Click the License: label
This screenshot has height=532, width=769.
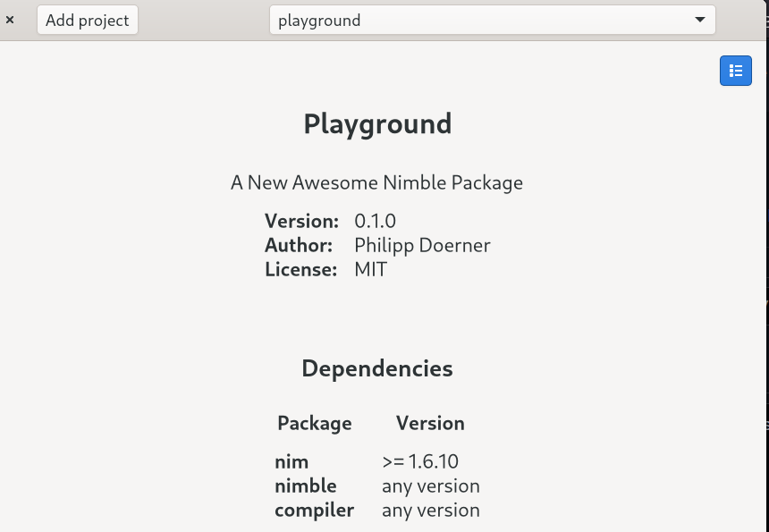(301, 270)
